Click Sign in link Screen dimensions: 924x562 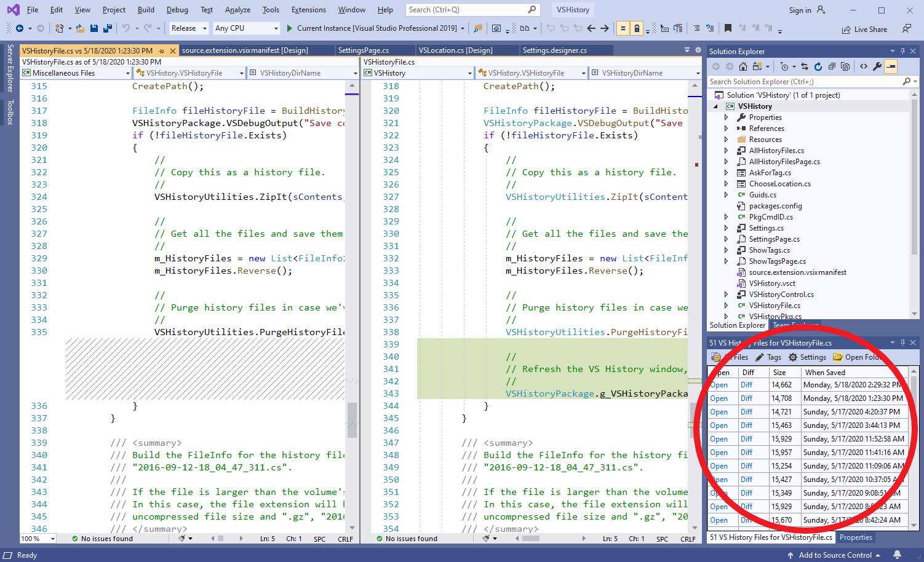800,10
